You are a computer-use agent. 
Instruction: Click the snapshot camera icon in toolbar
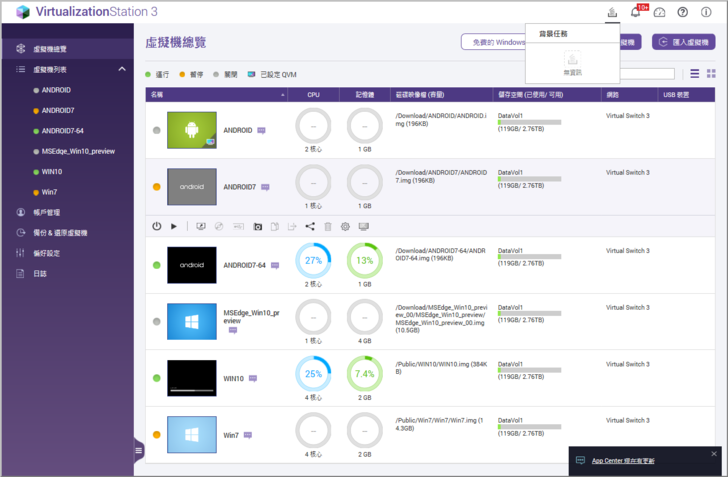[x=257, y=227]
